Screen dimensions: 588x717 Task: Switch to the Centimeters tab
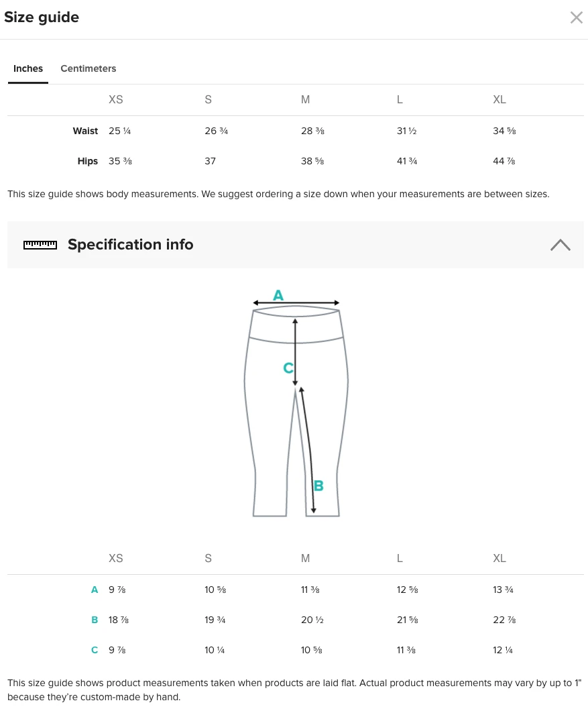88,68
